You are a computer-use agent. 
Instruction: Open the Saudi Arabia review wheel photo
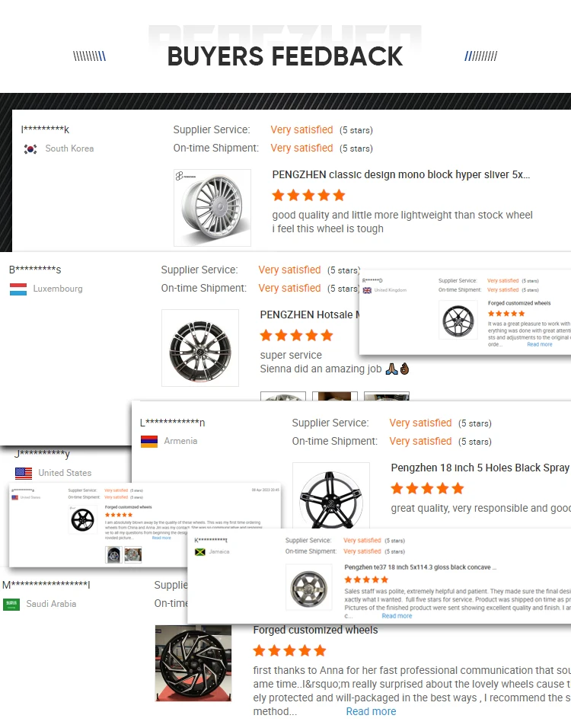point(193,663)
